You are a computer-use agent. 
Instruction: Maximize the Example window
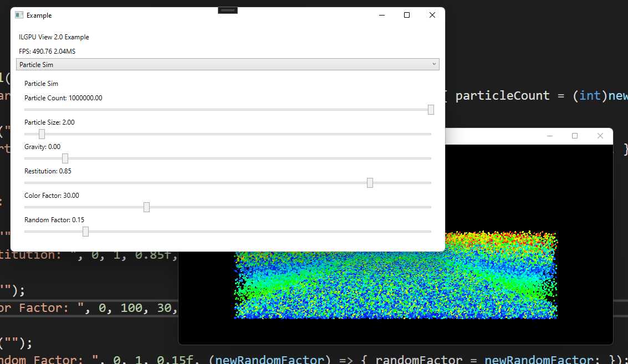[407, 15]
